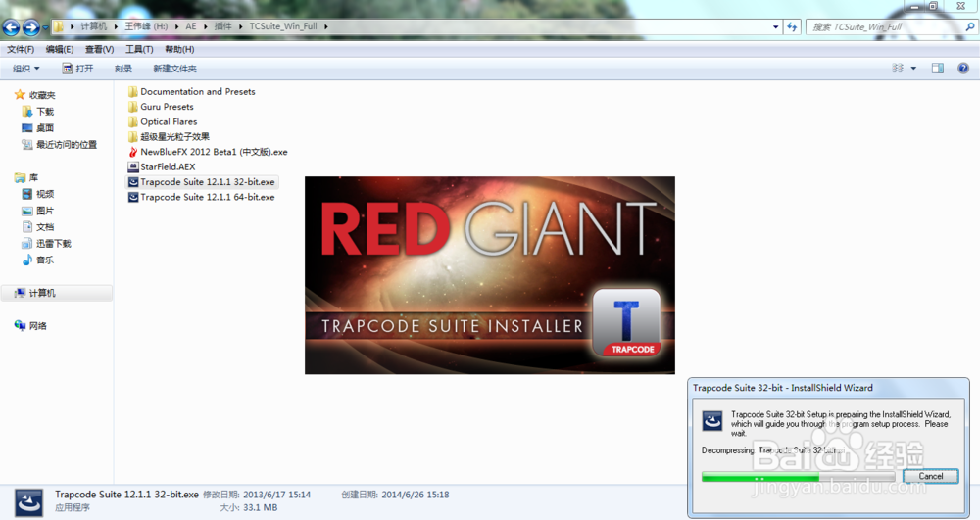This screenshot has height=520, width=980.
Task: Select 下载 in the navigation pane
Action: tap(45, 111)
